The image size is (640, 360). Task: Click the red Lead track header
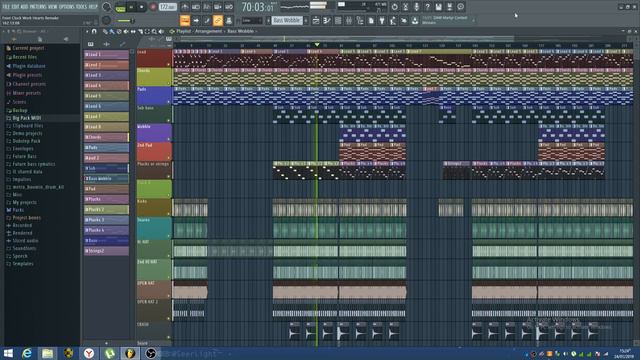point(154,58)
